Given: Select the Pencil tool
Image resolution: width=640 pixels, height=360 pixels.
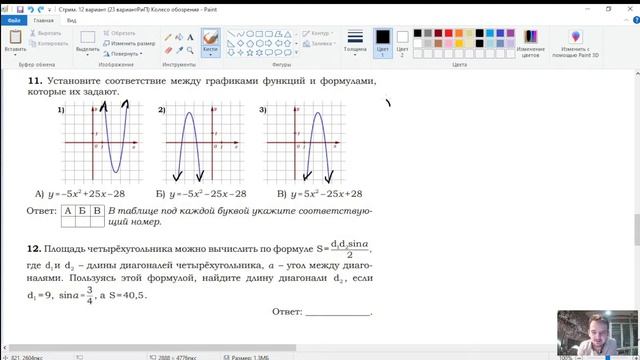Looking at the screenshot, I should (x=168, y=38).
